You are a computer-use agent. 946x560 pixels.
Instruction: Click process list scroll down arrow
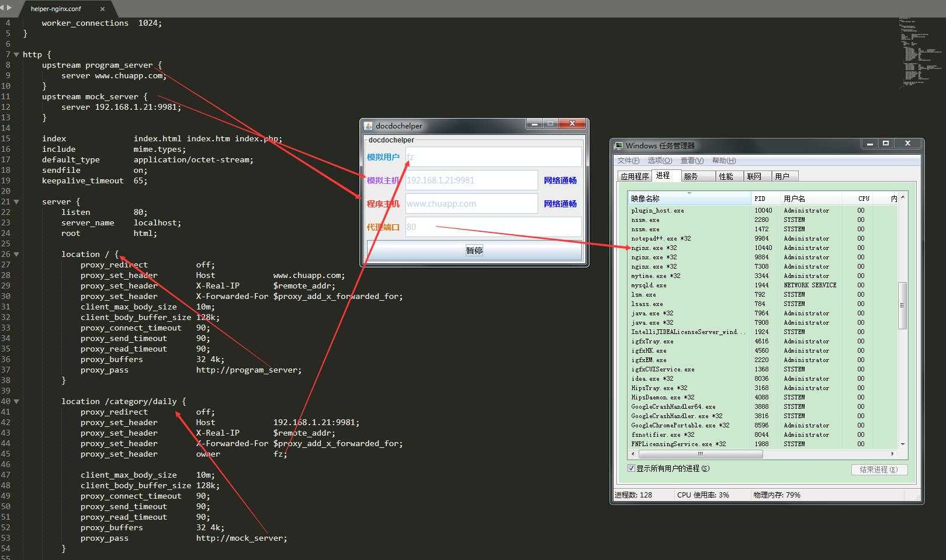(x=903, y=444)
